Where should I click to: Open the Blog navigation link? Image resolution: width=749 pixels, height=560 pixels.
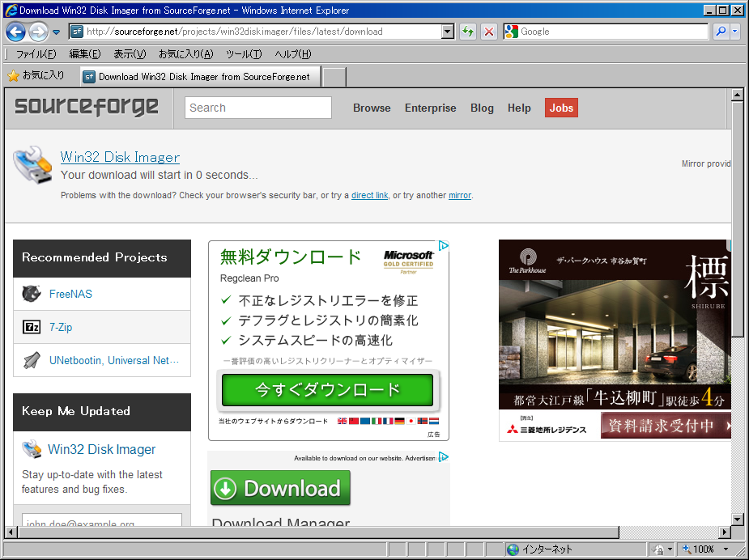(x=482, y=108)
